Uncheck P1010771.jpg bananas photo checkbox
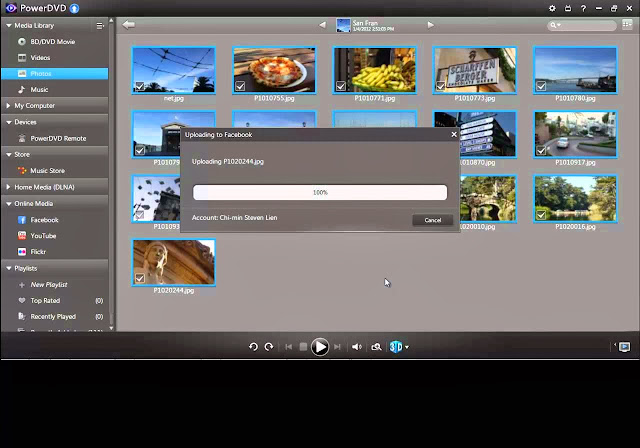640x448 pixels. [341, 86]
